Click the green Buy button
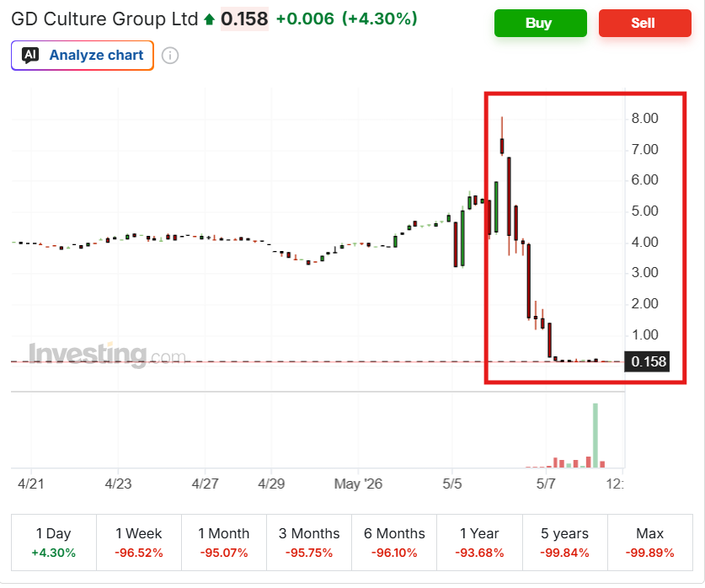Screen dimensions: 705x588 click(x=541, y=23)
